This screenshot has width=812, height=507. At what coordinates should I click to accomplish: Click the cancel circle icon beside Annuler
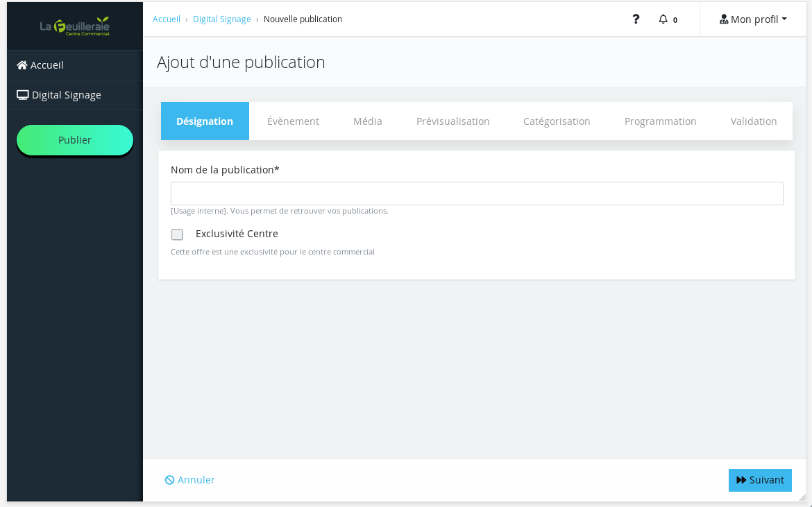point(169,480)
